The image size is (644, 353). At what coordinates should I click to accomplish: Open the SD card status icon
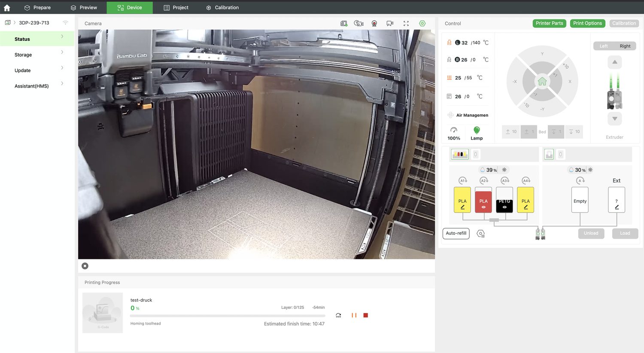pyautogui.click(x=344, y=24)
